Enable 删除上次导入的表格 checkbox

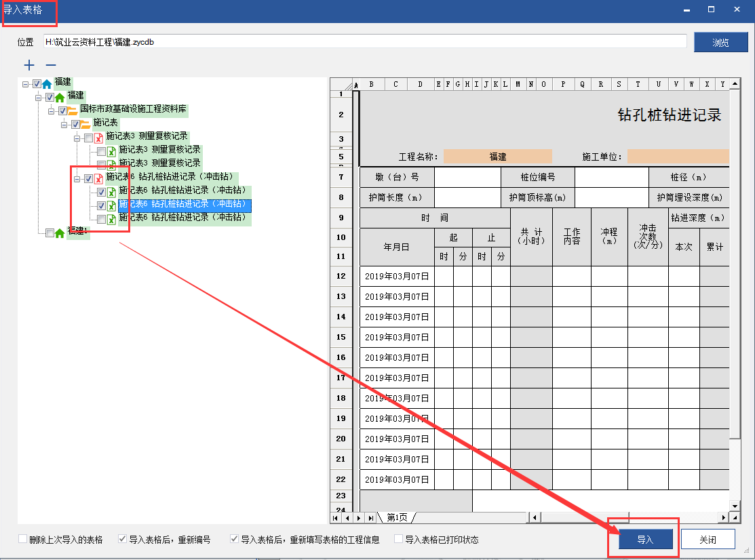(23, 540)
